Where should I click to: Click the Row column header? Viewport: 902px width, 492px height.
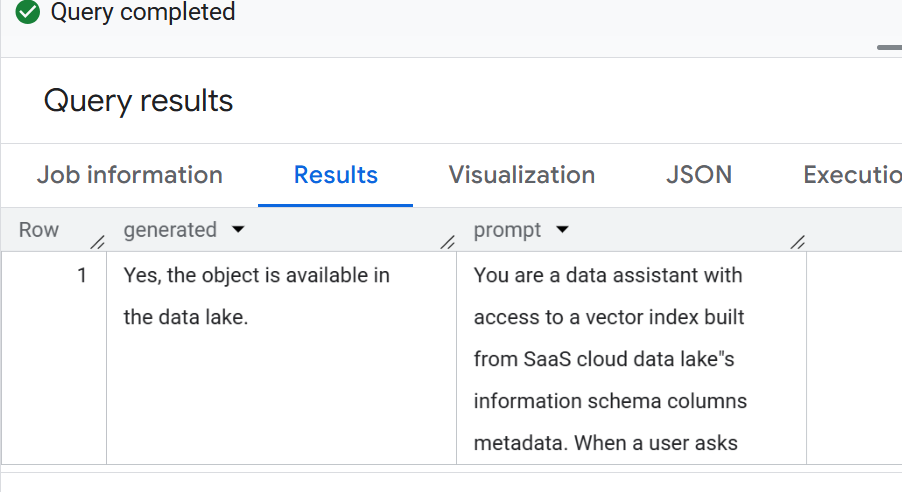tap(39, 230)
